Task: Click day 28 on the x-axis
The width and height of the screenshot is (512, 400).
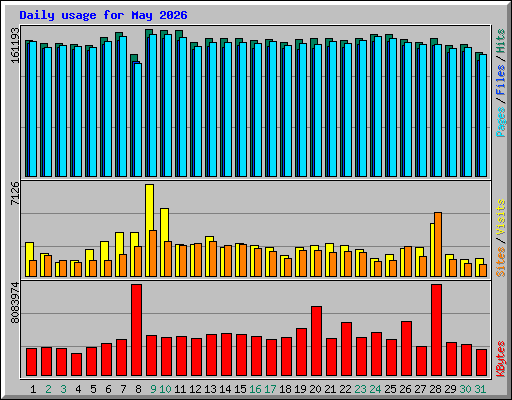Action: pos(435,389)
